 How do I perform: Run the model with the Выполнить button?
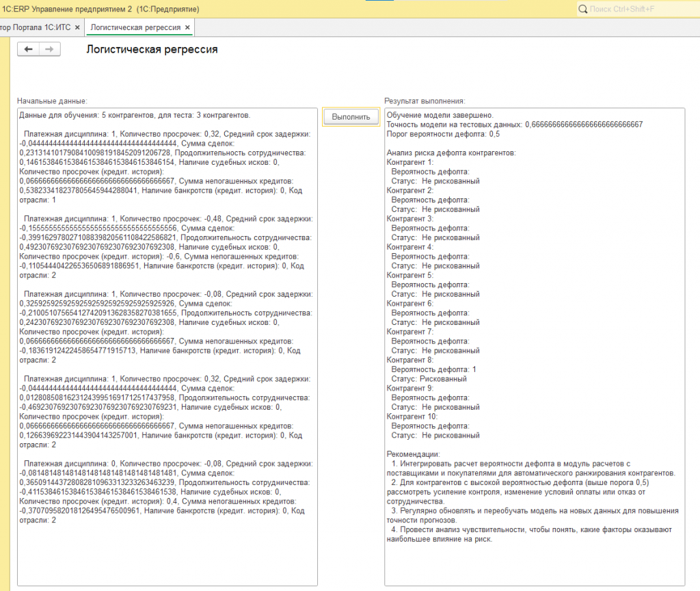351,117
